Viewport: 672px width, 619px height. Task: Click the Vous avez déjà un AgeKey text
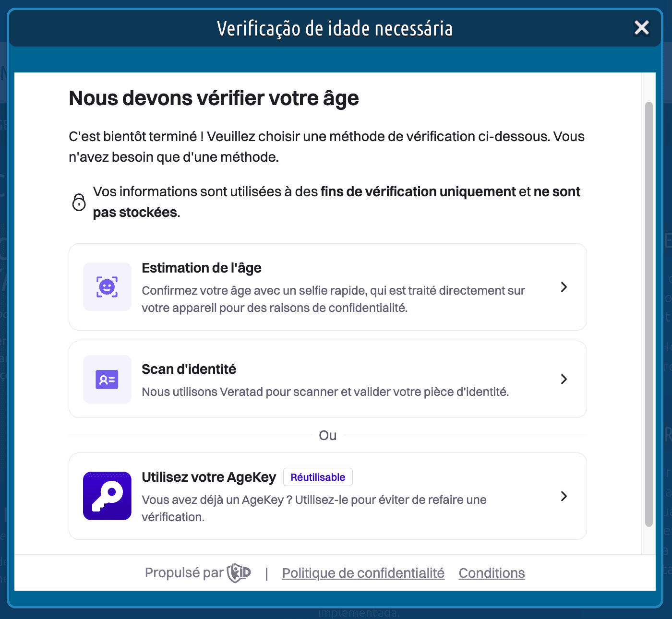click(x=314, y=508)
